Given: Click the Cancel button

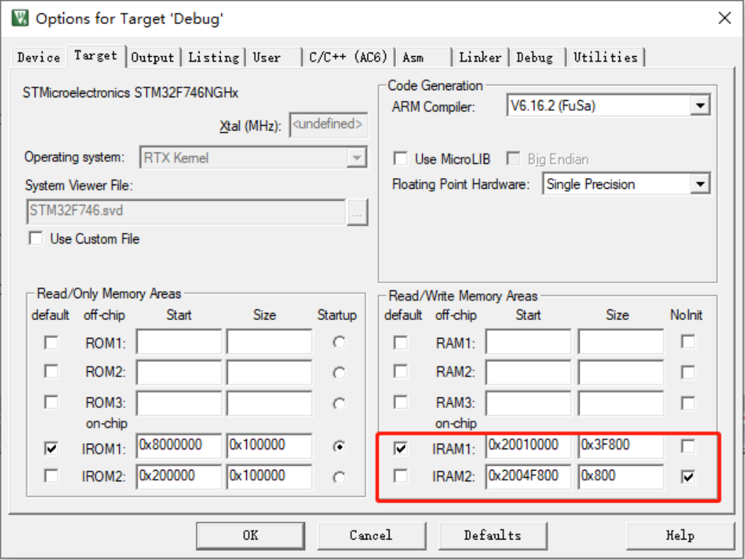Looking at the screenshot, I should pyautogui.click(x=370, y=535).
